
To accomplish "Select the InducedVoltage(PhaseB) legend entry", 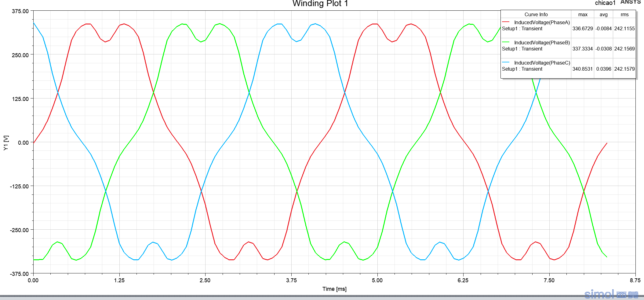I will (x=542, y=43).
